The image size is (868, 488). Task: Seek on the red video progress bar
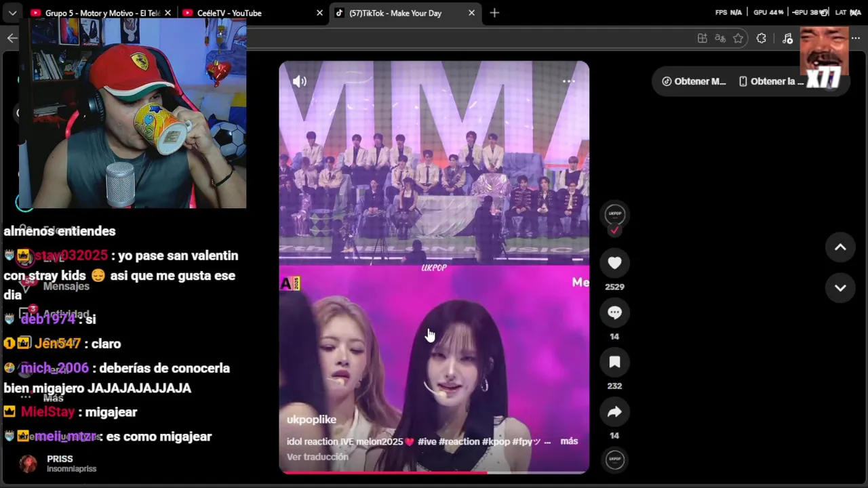pos(434,472)
